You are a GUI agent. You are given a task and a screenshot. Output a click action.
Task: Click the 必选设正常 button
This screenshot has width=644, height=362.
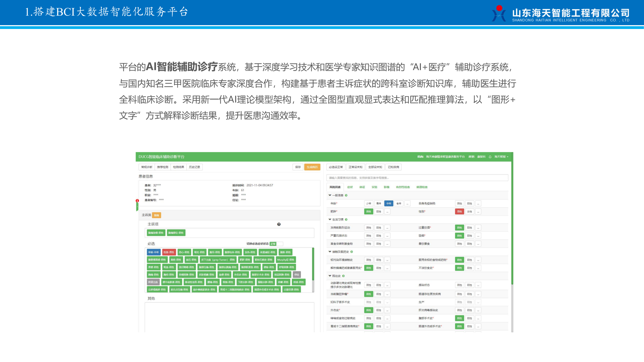336,167
